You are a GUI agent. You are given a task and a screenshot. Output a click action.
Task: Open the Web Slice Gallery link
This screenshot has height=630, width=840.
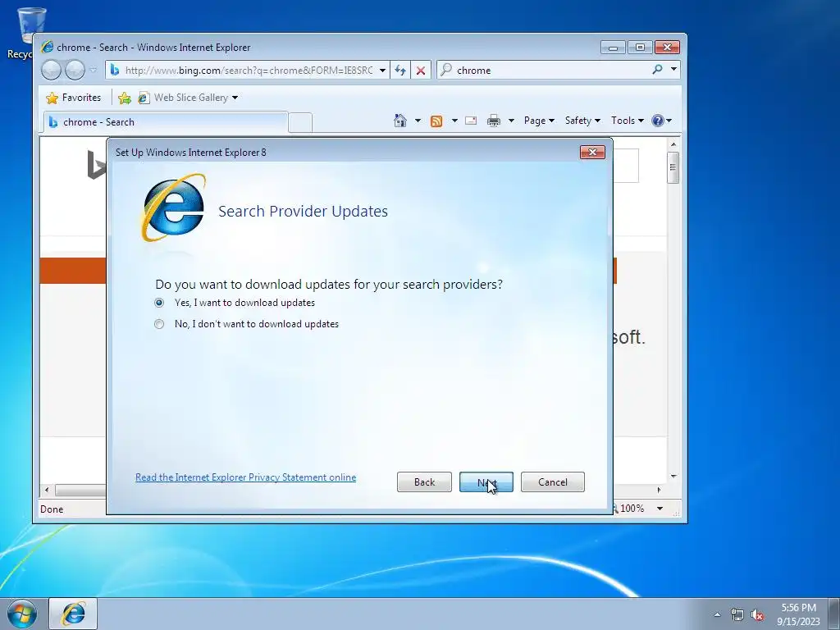pyautogui.click(x=188, y=98)
